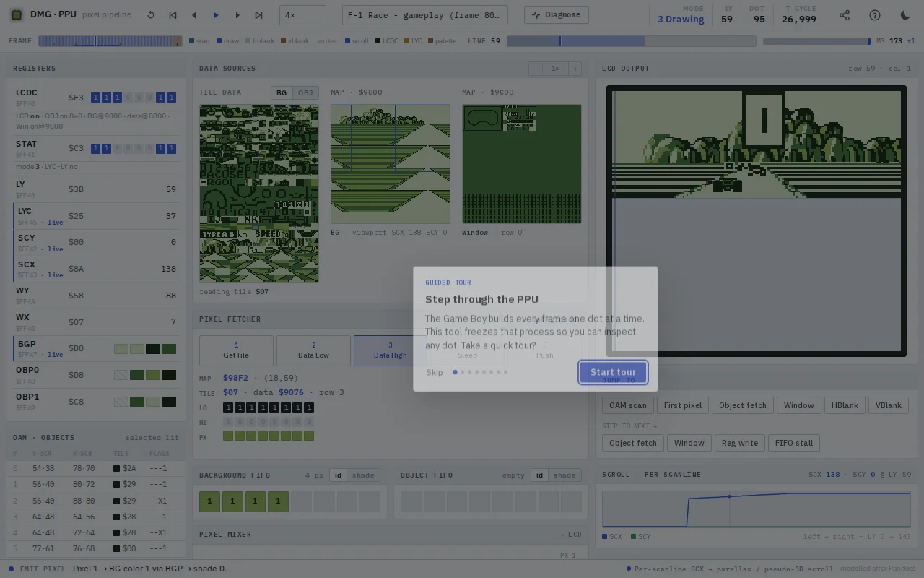Skip the guided tour
Image resolution: width=924 pixels, height=578 pixels.
click(435, 372)
